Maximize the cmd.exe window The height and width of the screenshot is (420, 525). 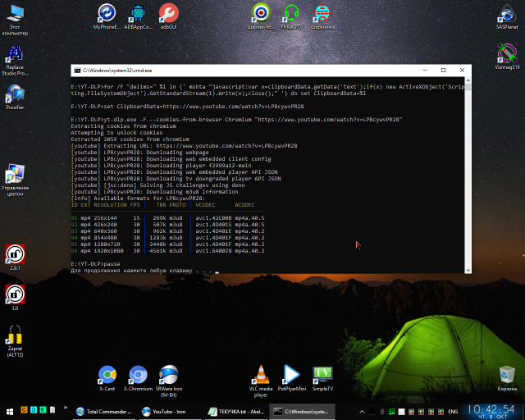point(443,71)
